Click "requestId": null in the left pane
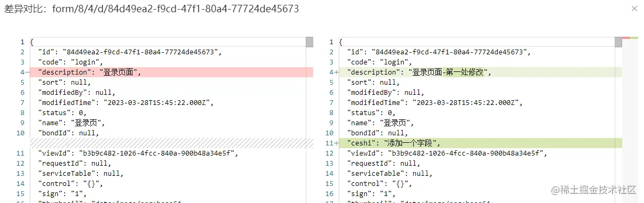The image size is (644, 203). point(74,163)
